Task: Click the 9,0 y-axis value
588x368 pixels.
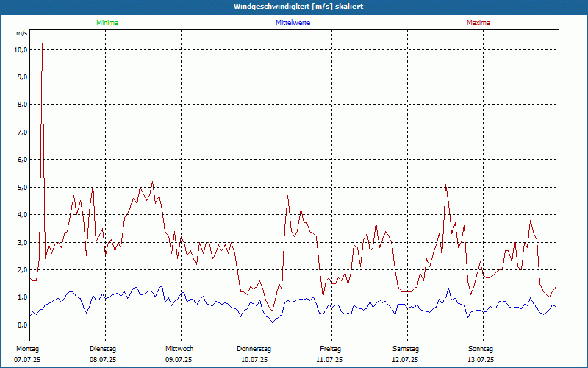Action: pos(23,77)
